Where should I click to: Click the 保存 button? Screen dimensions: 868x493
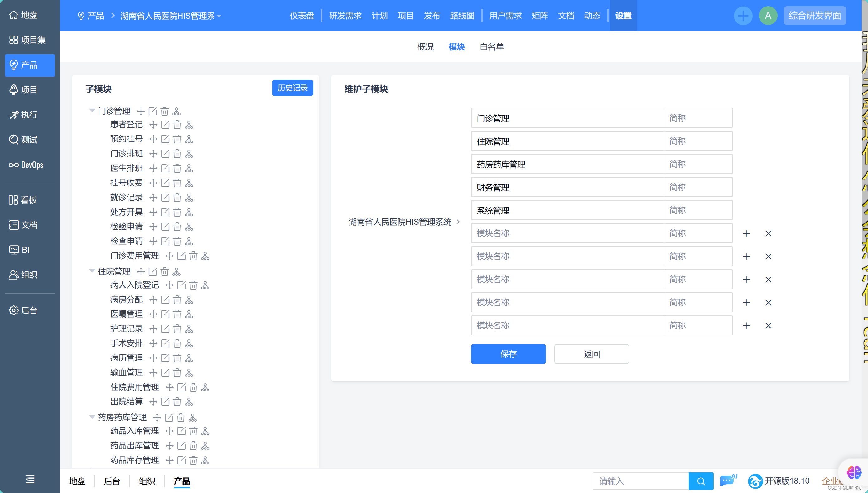pyautogui.click(x=508, y=354)
